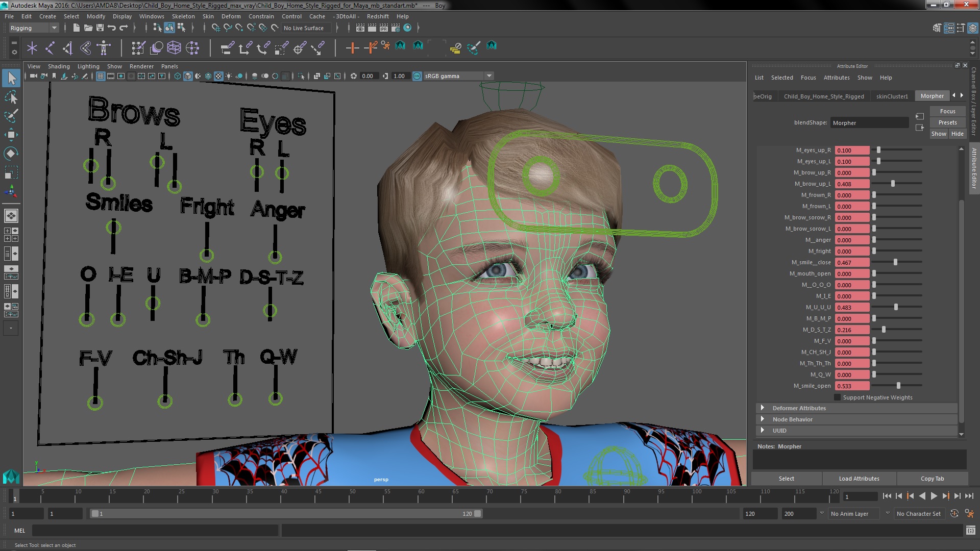The width and height of the screenshot is (980, 551).
Task: Click the Presets button
Action: (x=947, y=122)
